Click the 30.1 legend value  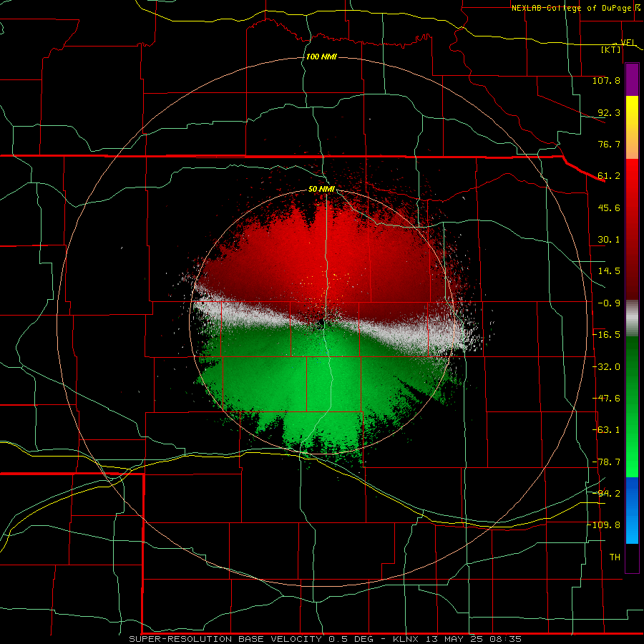pyautogui.click(x=609, y=240)
